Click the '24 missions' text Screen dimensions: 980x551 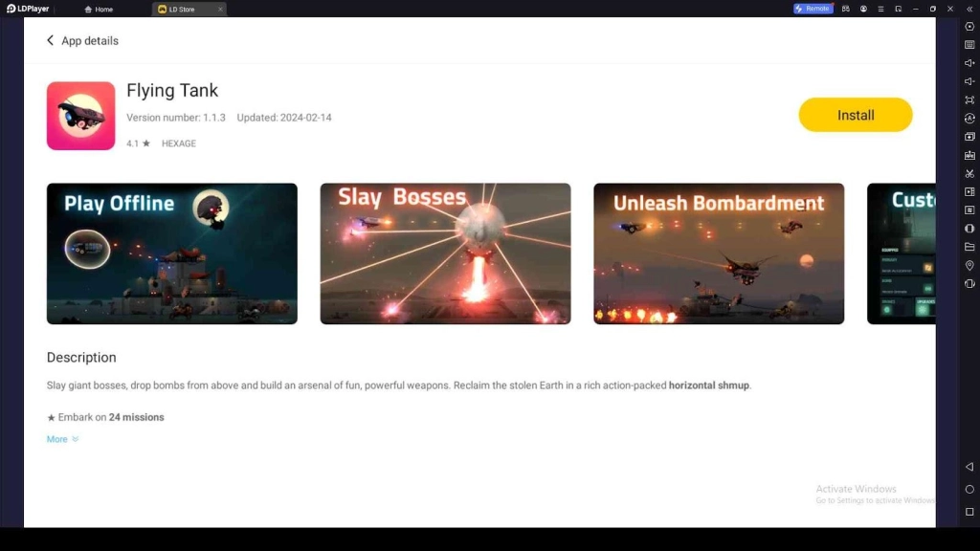pos(136,417)
